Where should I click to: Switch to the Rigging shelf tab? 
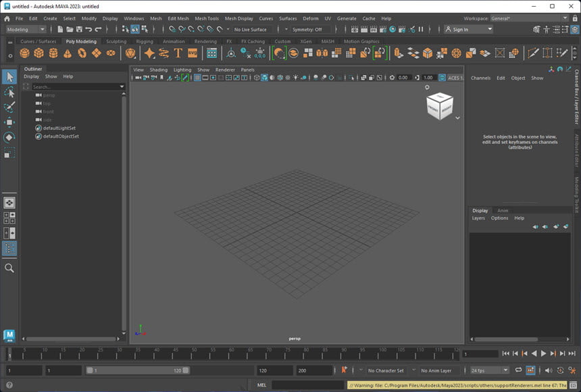(x=144, y=41)
